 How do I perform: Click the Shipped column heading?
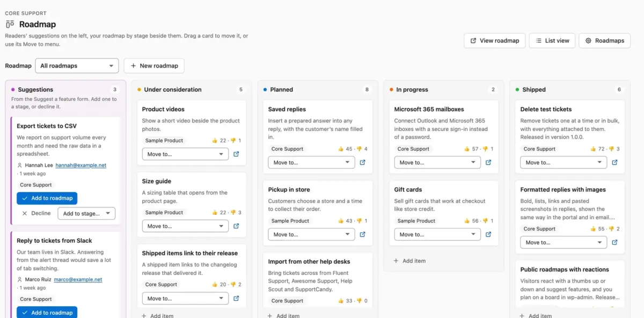534,90
